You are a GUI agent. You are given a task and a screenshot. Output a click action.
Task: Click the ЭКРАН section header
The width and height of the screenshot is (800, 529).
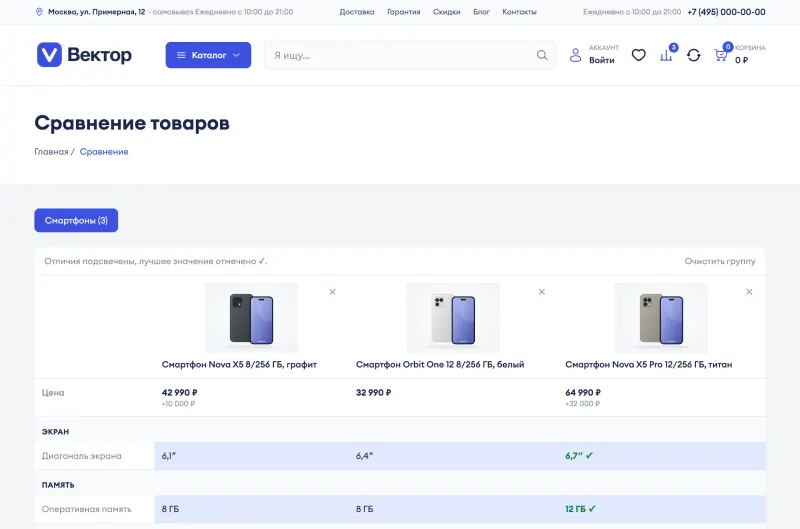(x=55, y=432)
